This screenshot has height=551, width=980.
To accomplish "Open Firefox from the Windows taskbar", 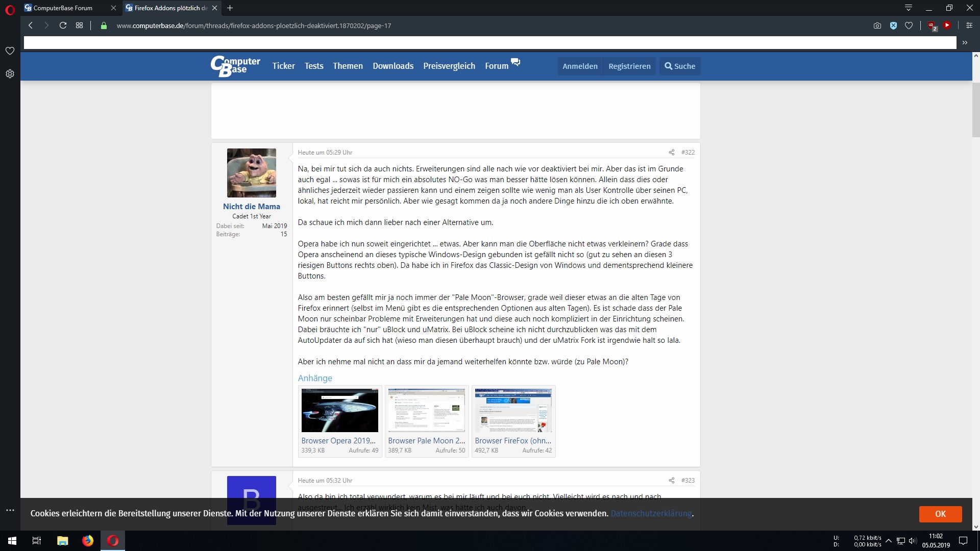I will click(x=88, y=541).
